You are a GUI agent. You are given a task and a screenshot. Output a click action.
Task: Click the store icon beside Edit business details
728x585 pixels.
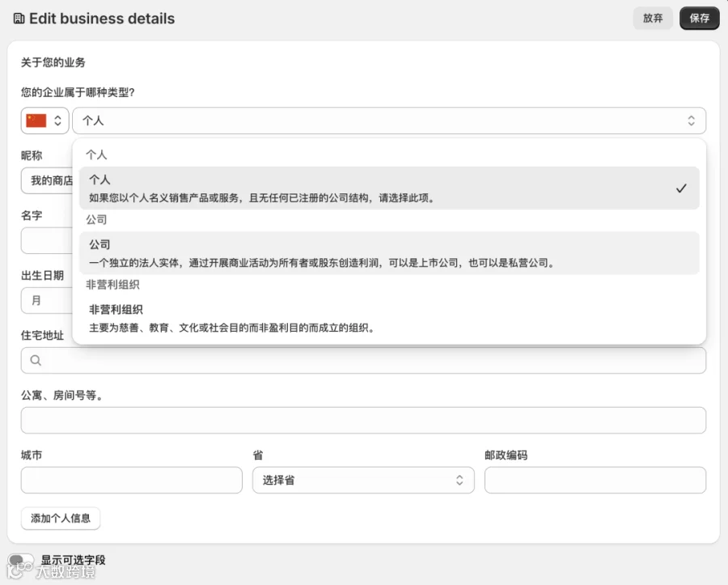click(19, 19)
